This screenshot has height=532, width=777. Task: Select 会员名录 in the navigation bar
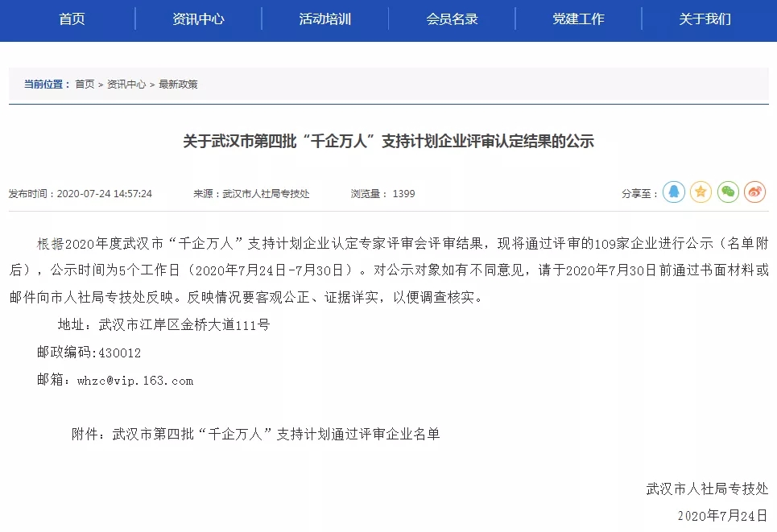[452, 19]
